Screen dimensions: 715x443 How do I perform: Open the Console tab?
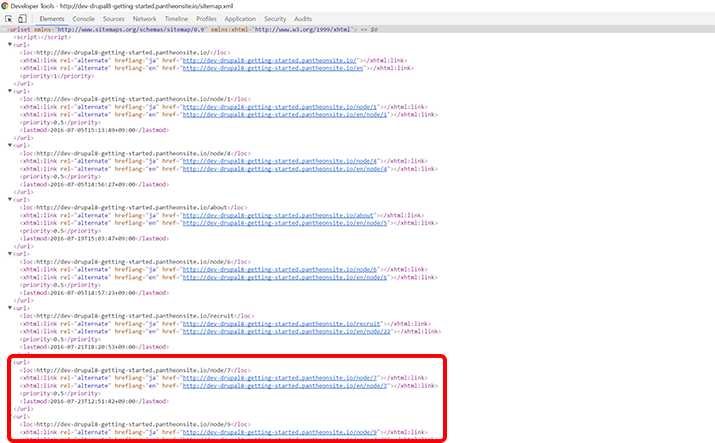[x=83, y=19]
